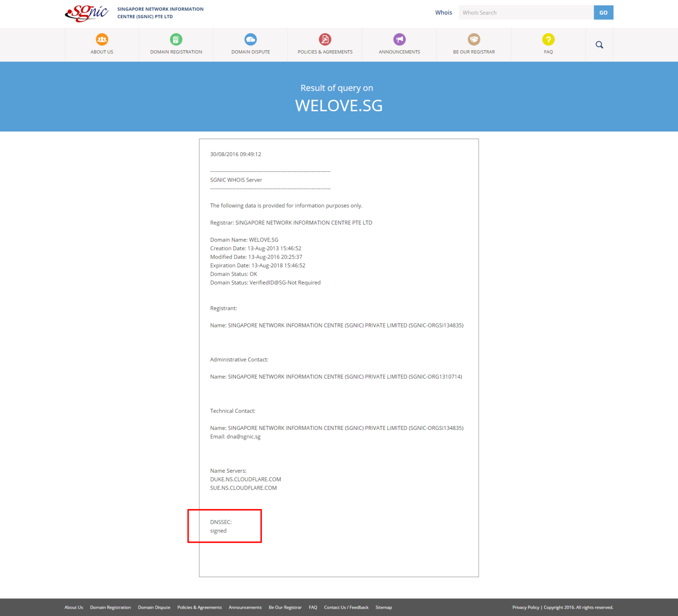Open Policies & Agreements PDF icon
Image resolution: width=678 pixels, height=616 pixels.
click(x=325, y=39)
